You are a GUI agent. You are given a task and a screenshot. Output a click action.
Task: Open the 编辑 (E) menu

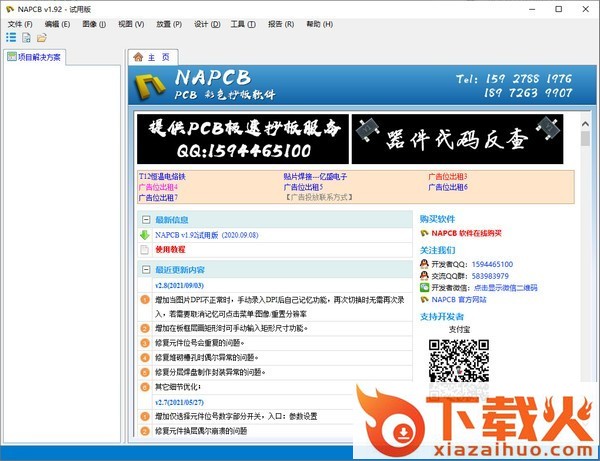coord(57,24)
